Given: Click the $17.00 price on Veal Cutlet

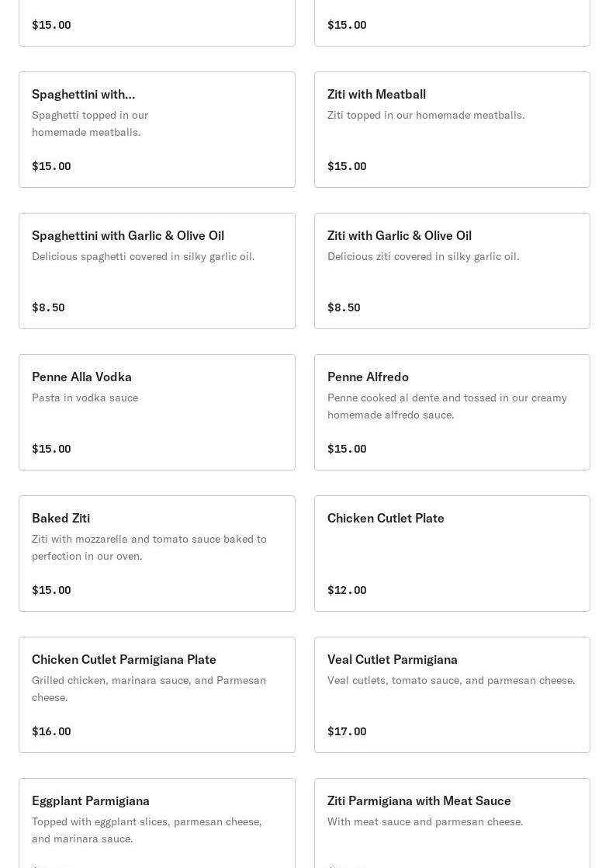Looking at the screenshot, I should point(347,731).
